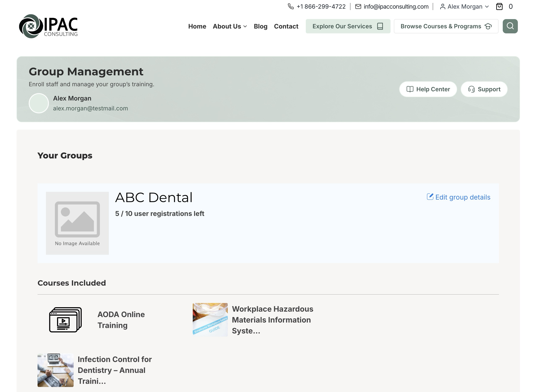Click the Browse Courses & Programs button

[x=446, y=26]
